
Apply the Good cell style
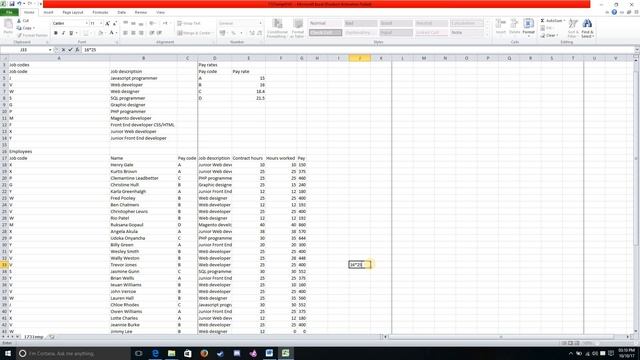tap(396, 23)
